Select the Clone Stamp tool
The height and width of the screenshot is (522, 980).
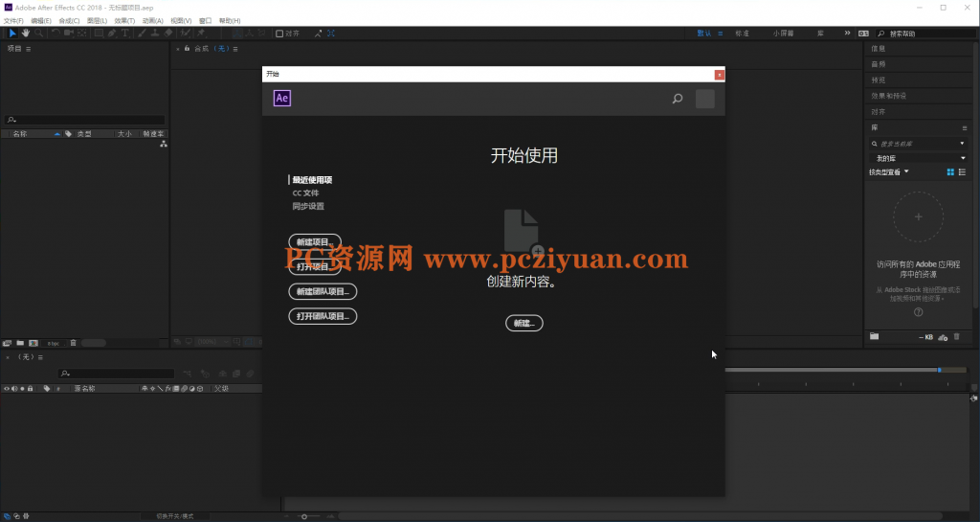tap(155, 34)
